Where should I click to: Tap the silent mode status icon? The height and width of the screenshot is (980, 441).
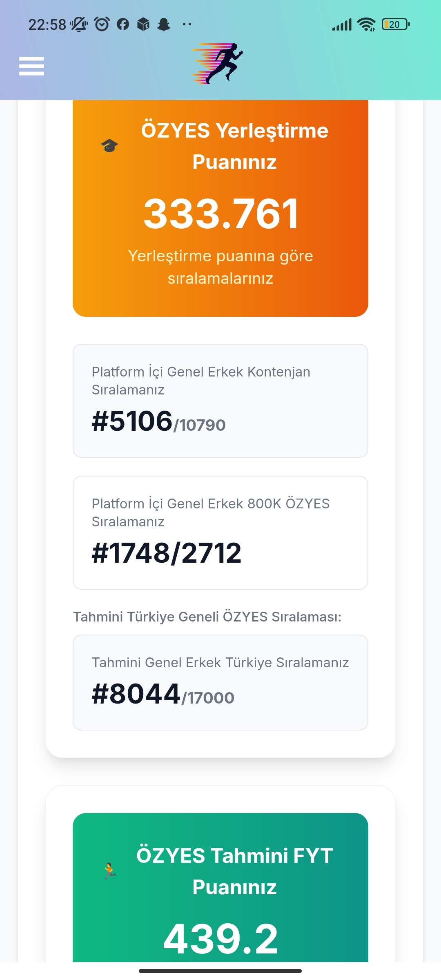(x=79, y=24)
